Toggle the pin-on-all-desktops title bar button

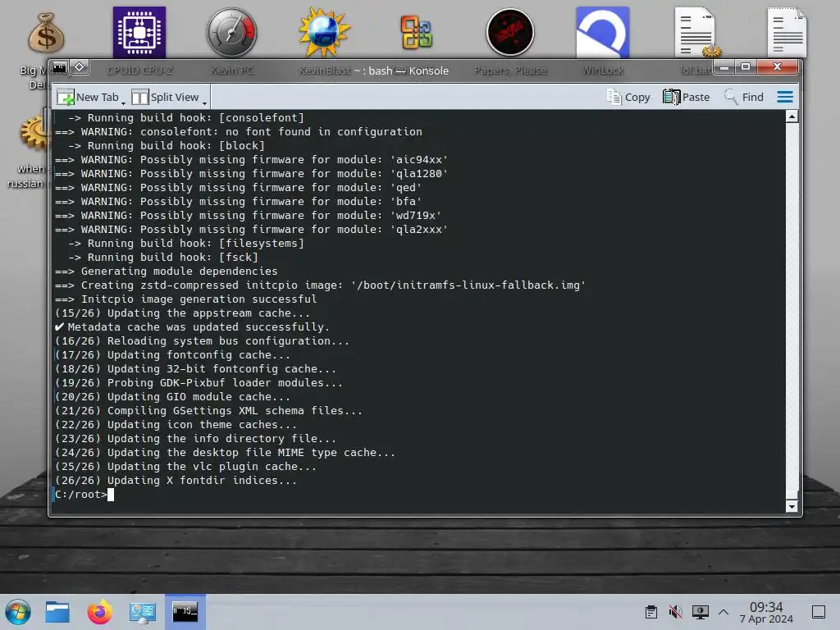[x=80, y=67]
